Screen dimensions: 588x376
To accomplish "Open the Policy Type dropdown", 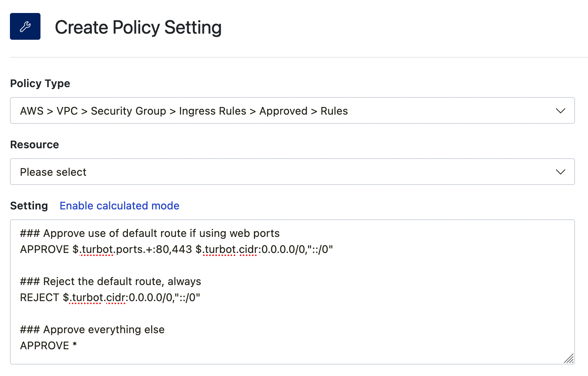I will pyautogui.click(x=292, y=110).
